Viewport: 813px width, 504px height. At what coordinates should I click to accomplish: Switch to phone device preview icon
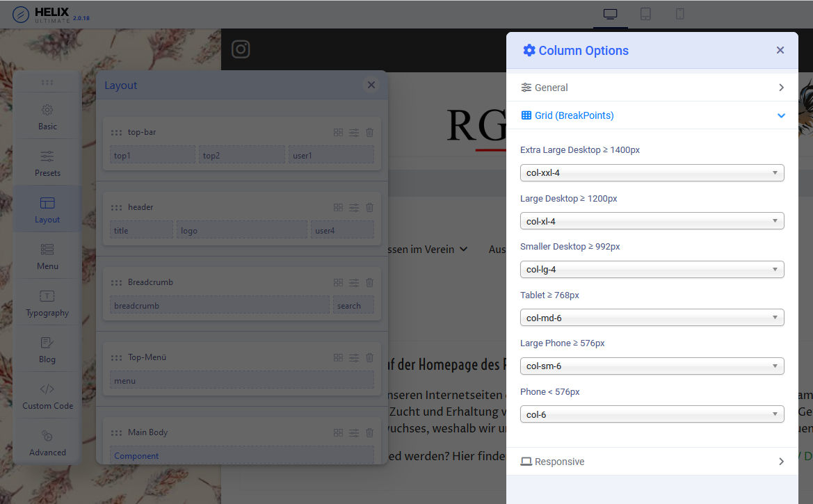[680, 14]
